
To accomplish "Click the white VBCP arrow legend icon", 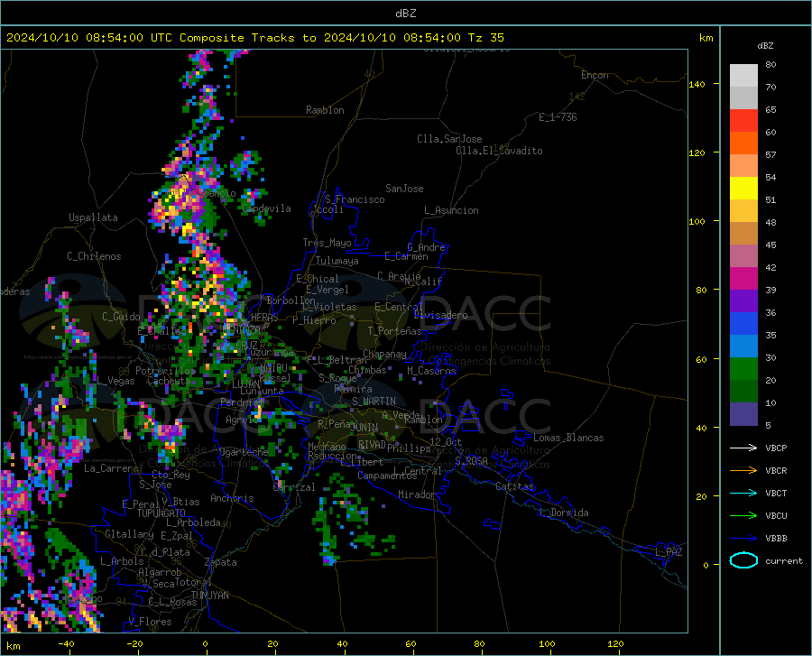I will [x=743, y=448].
